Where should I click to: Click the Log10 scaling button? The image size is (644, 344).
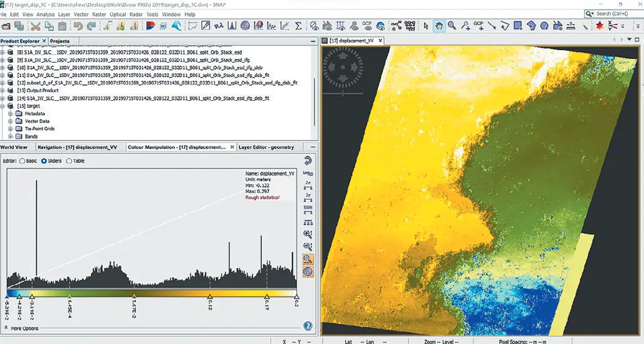[308, 173]
